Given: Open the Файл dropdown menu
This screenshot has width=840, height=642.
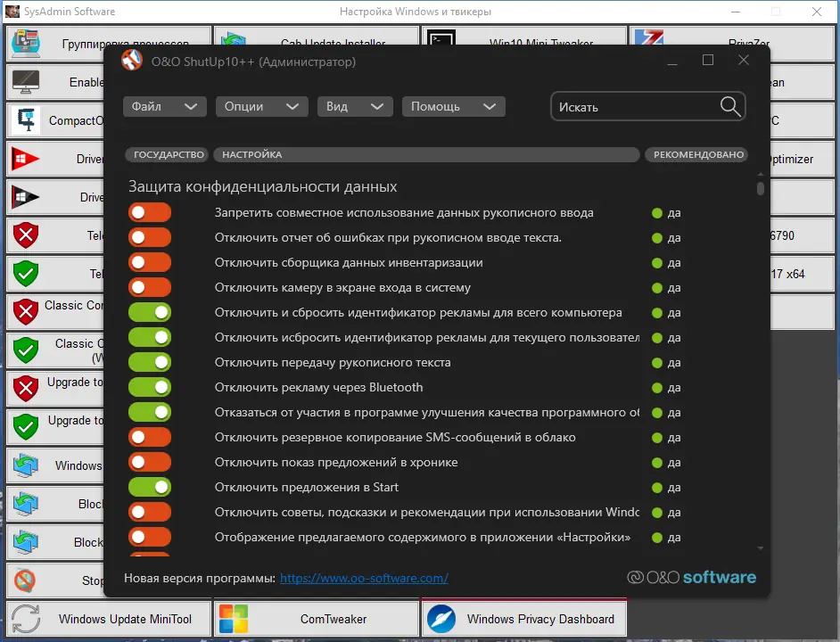Looking at the screenshot, I should click(x=164, y=105).
